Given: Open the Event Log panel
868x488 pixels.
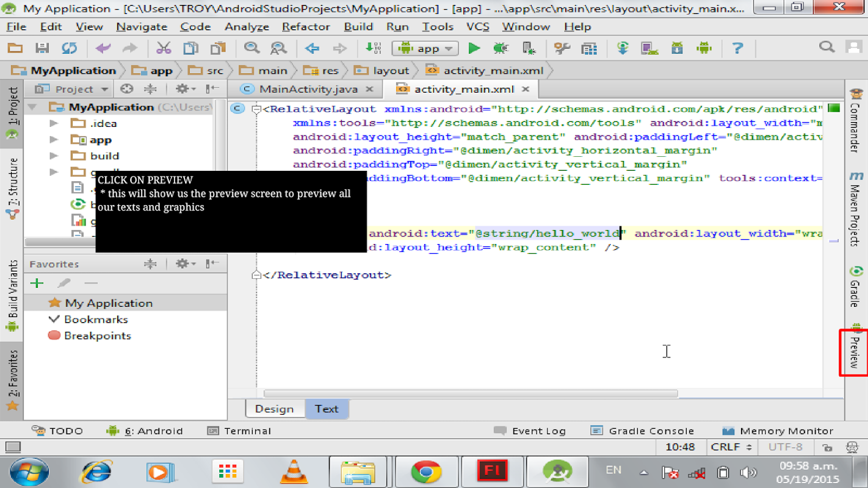Looking at the screenshot, I should 530,431.
